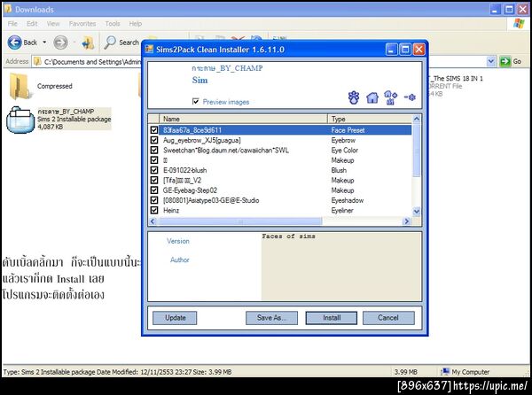Click the Go arrow next to address bar
Image resolution: width=532 pixels, height=395 pixels.
pos(505,62)
